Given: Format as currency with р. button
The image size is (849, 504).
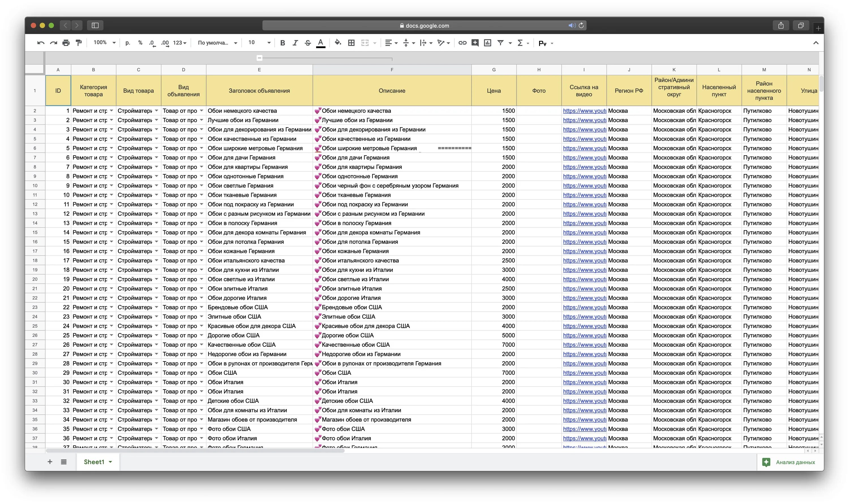Looking at the screenshot, I should click(x=128, y=43).
